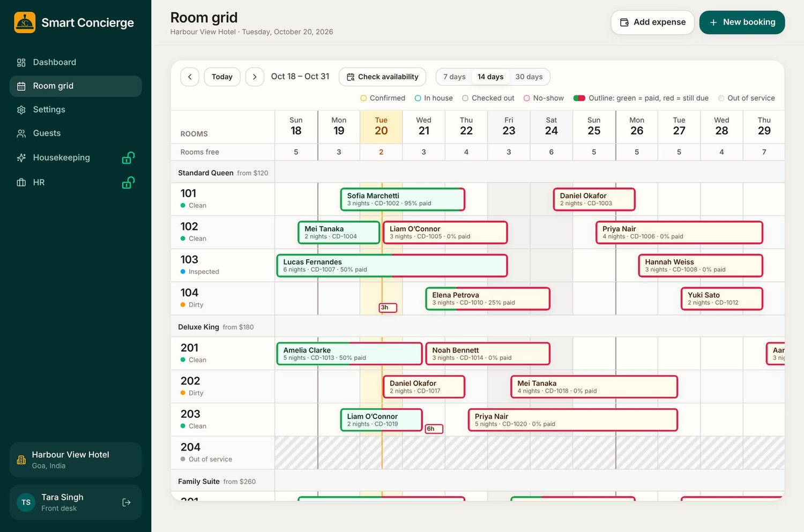
Task: Open the Dashboard page
Action: pyautogui.click(x=76, y=63)
